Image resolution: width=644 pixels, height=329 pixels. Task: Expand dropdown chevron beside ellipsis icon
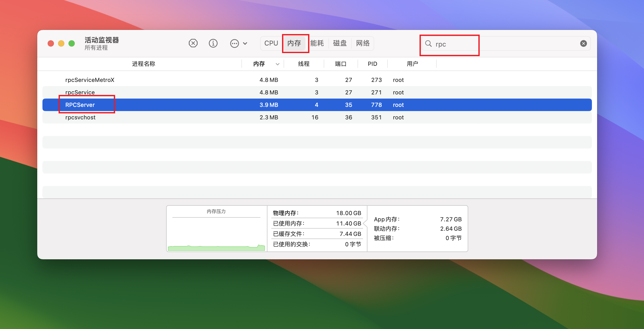coord(245,43)
